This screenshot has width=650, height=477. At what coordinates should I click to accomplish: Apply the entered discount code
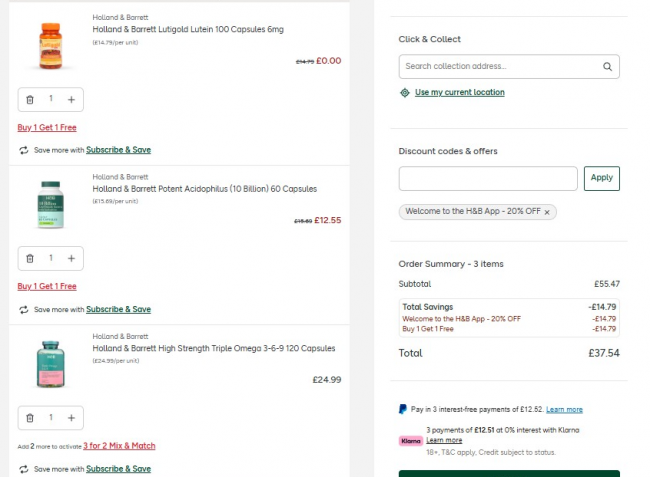pyautogui.click(x=601, y=178)
